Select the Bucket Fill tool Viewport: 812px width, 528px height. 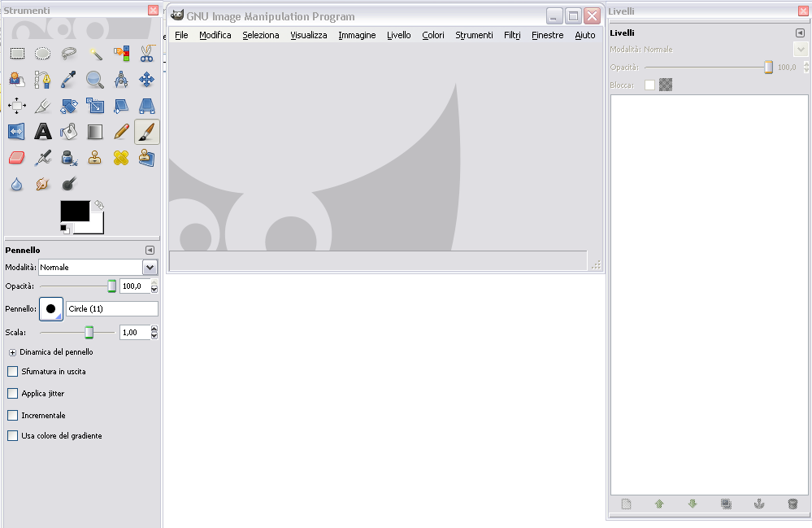(x=68, y=132)
